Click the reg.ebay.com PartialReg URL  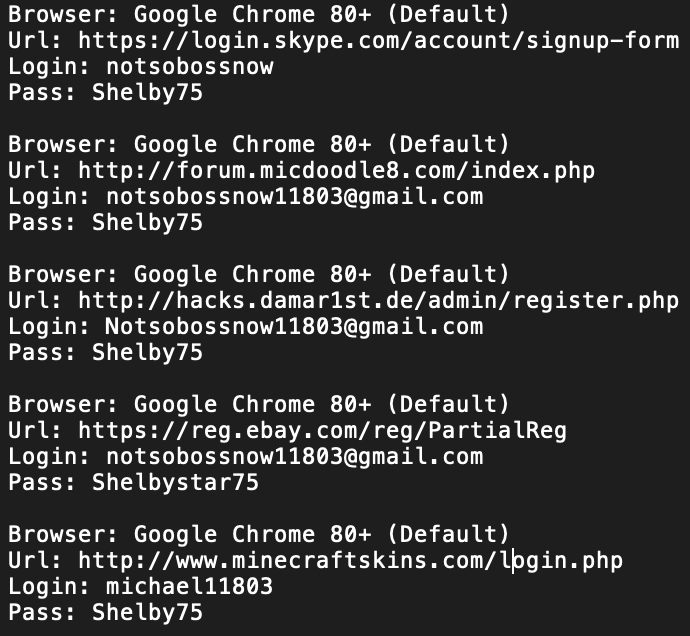(322, 431)
